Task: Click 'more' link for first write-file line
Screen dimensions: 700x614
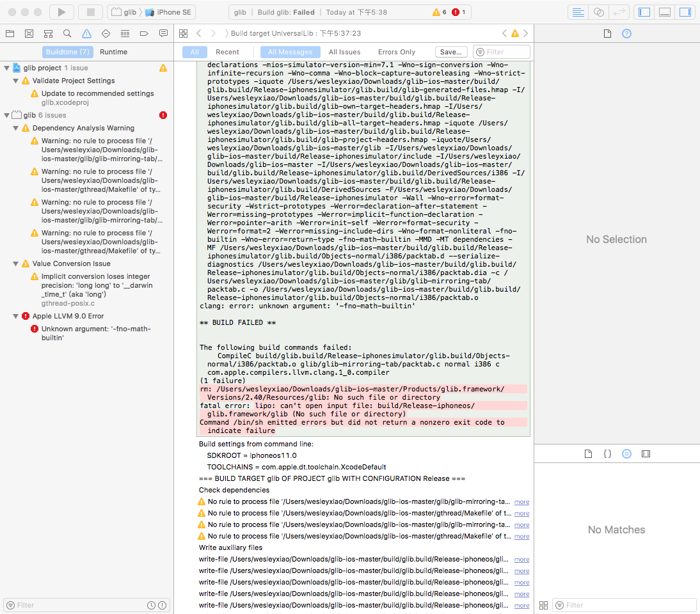Action: 521,560
